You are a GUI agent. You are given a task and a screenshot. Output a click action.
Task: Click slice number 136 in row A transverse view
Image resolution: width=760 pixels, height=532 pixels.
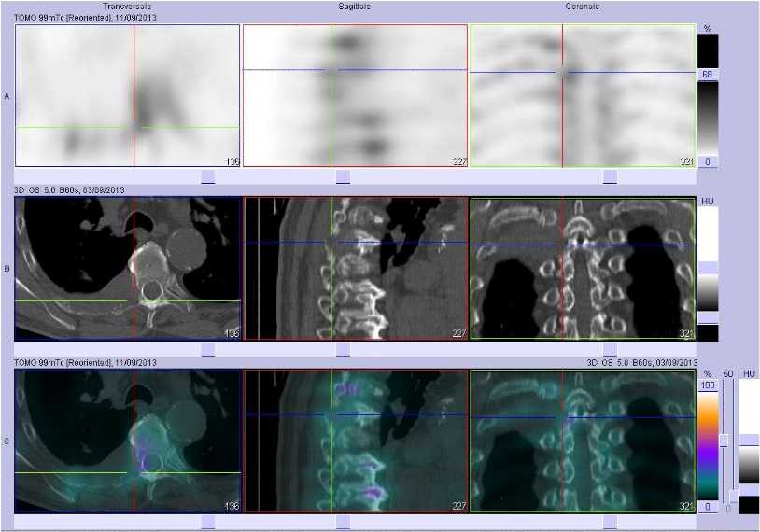232,161
